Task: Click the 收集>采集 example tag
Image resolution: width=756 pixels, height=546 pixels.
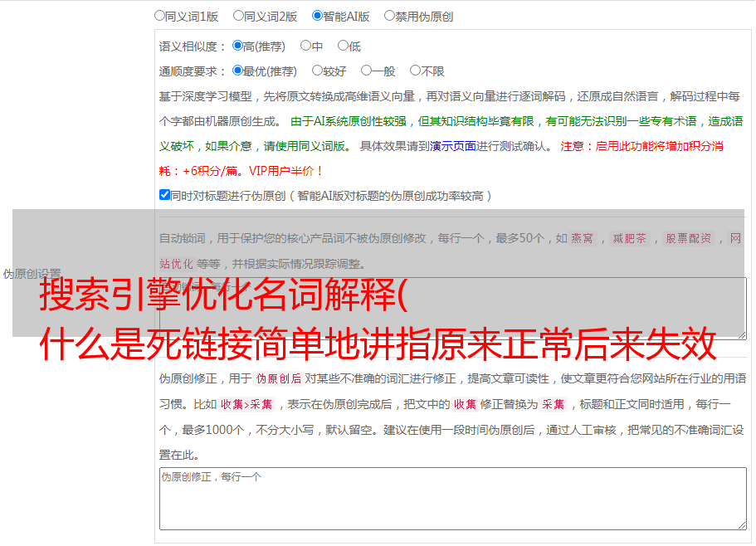Action: pos(246,404)
